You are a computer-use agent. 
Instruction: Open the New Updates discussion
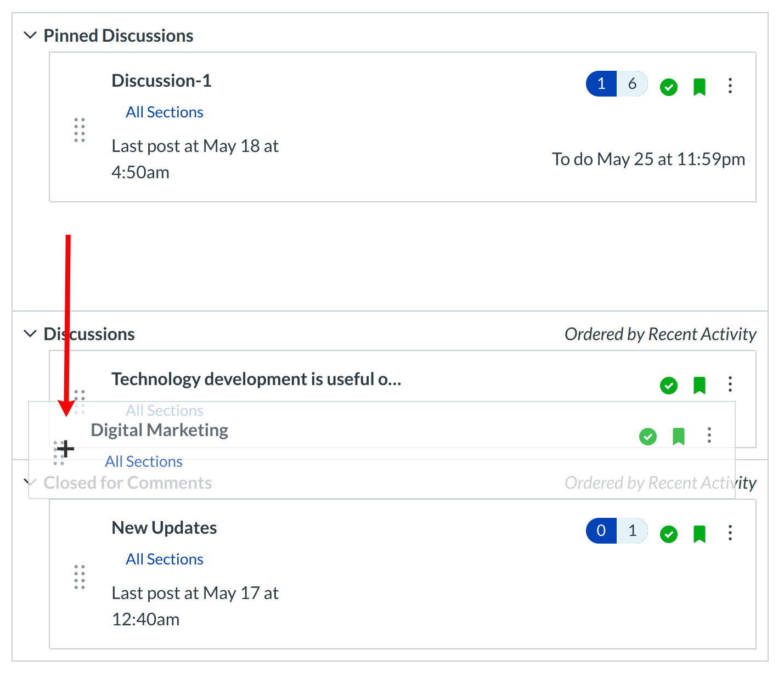pos(164,528)
